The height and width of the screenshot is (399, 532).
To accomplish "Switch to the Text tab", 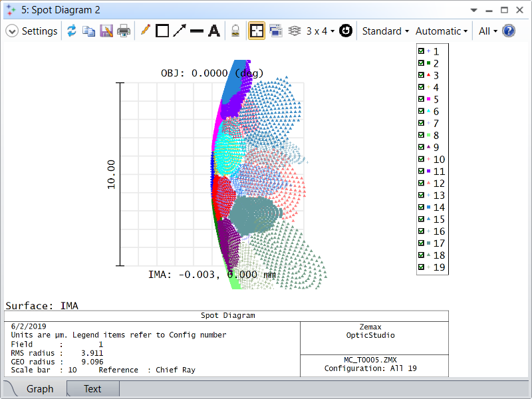I will (x=92, y=389).
